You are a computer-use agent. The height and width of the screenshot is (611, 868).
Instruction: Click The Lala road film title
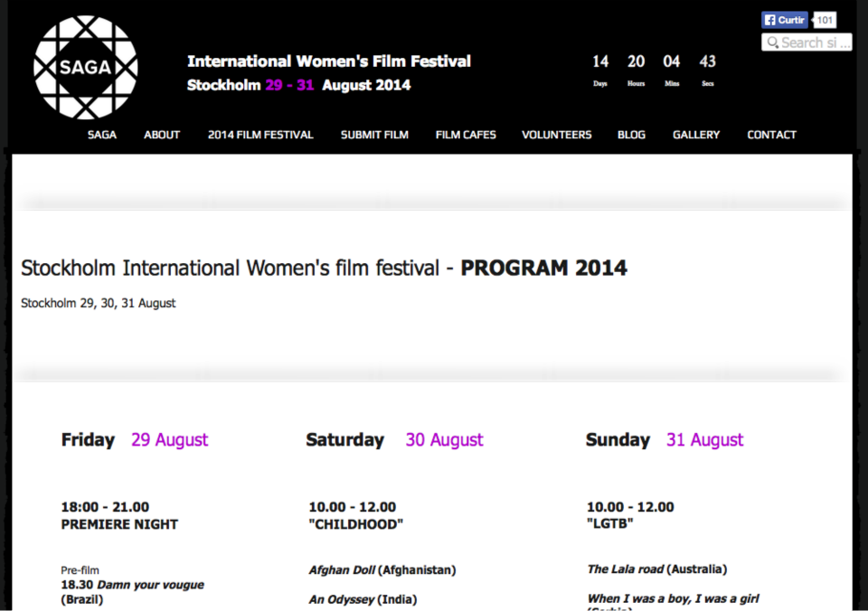(626, 569)
